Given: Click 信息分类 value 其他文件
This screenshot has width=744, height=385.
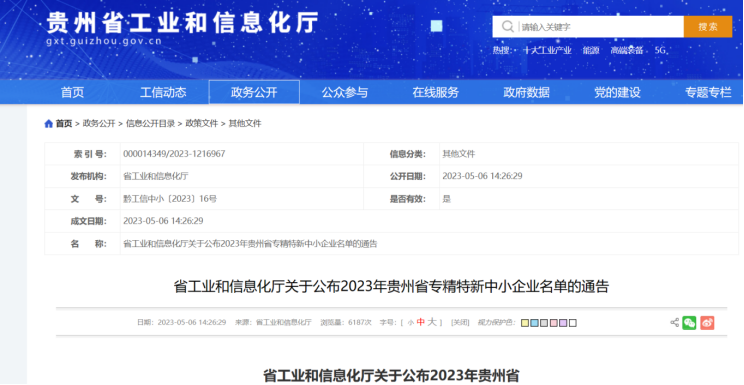Looking at the screenshot, I should click(x=458, y=154).
